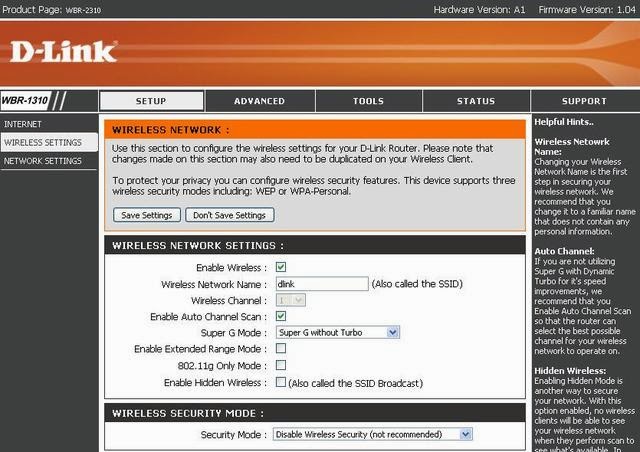Go to the STATUS tab
Screen dimensions: 640x452
click(x=476, y=101)
